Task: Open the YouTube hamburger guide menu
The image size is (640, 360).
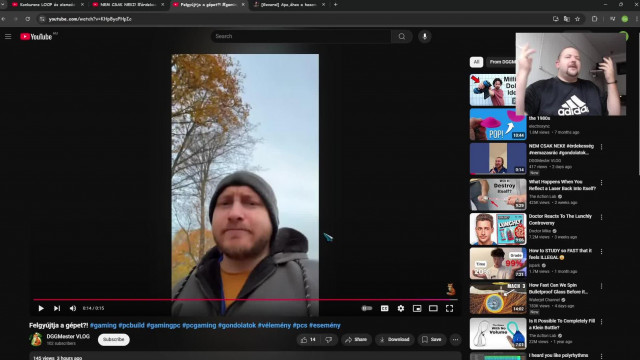Action: coord(8,37)
